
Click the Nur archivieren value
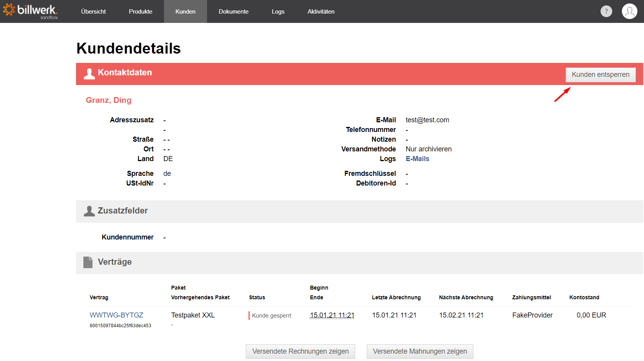pos(428,149)
